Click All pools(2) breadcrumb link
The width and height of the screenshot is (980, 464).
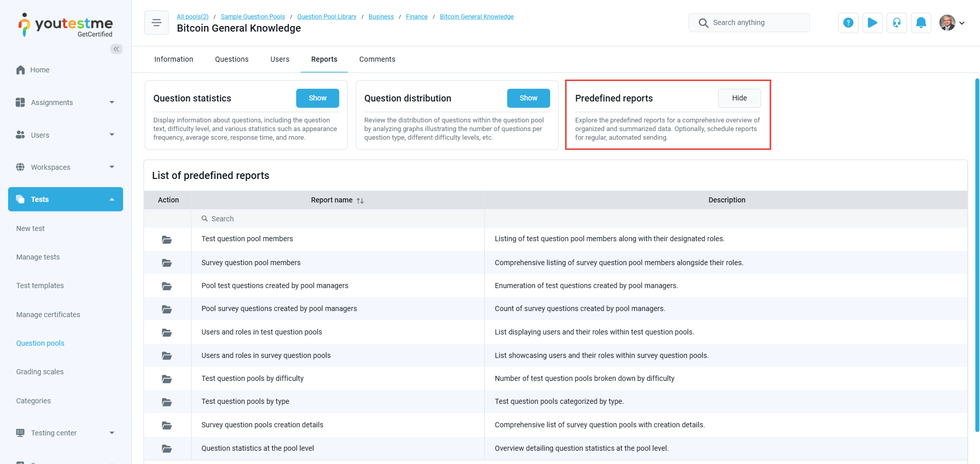point(192,17)
